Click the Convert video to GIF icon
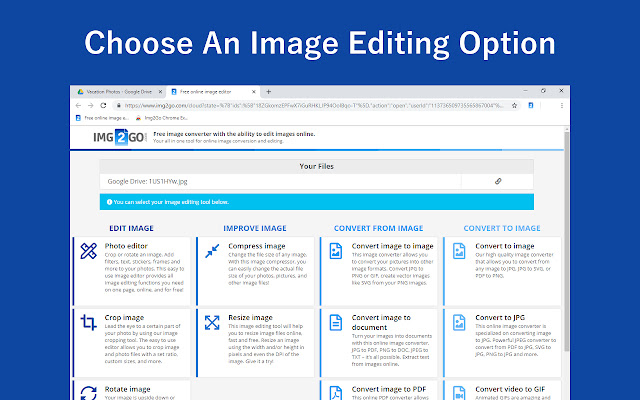 click(459, 393)
